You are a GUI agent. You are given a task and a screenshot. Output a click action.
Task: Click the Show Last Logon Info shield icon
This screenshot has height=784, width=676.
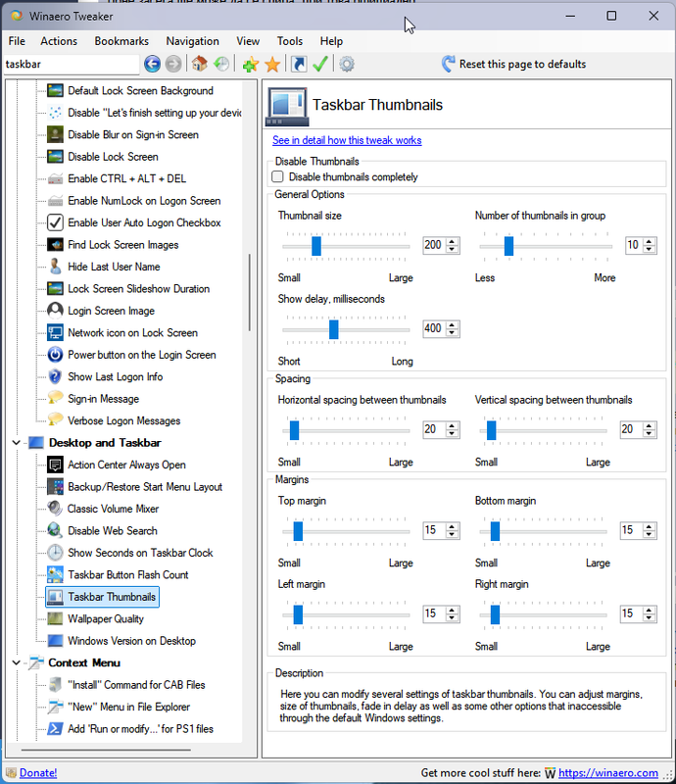[55, 376]
